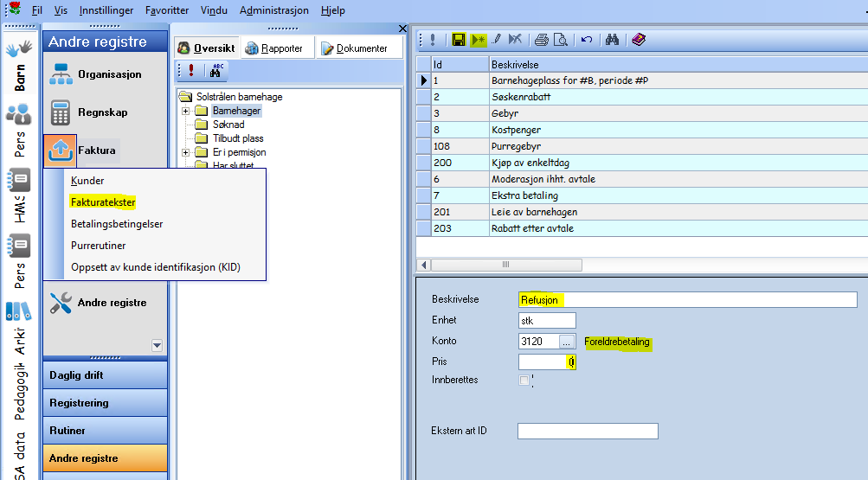
Task: Expand the Barnehager tree node
Action: tap(185, 112)
